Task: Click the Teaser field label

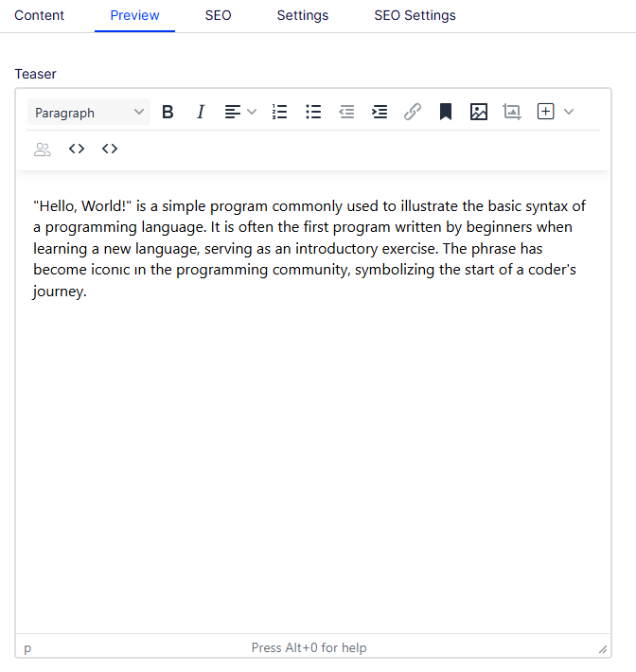Action: (36, 74)
